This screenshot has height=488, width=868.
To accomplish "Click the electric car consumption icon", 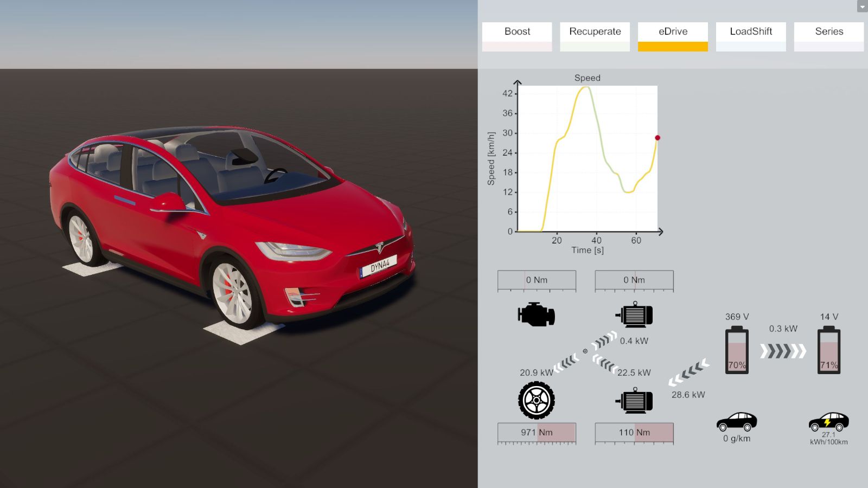I will click(x=828, y=421).
